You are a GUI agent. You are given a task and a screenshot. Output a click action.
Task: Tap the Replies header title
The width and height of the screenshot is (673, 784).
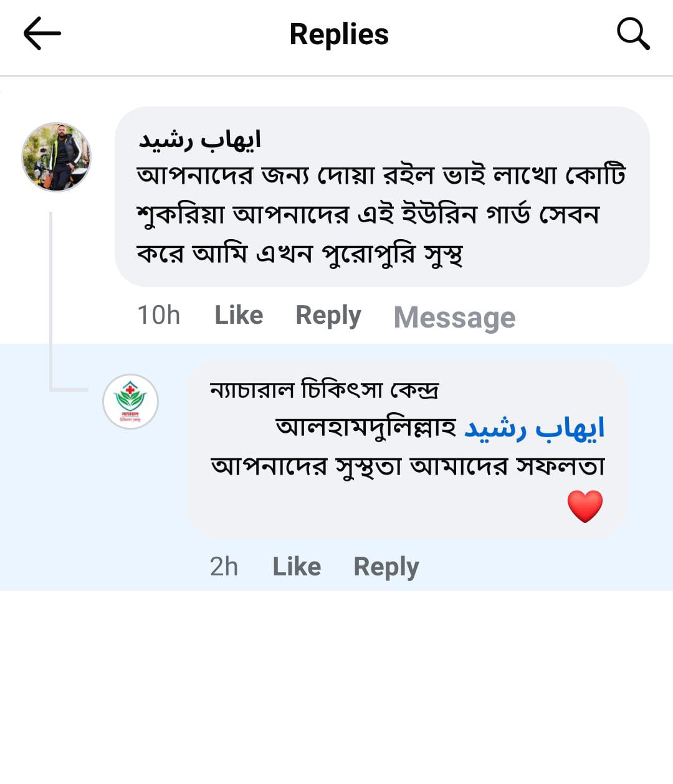point(339,34)
